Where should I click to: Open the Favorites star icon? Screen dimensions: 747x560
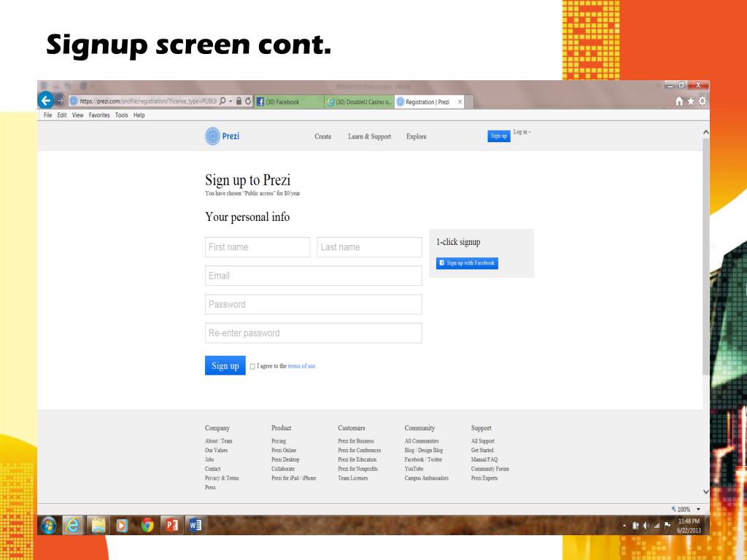pyautogui.click(x=690, y=101)
